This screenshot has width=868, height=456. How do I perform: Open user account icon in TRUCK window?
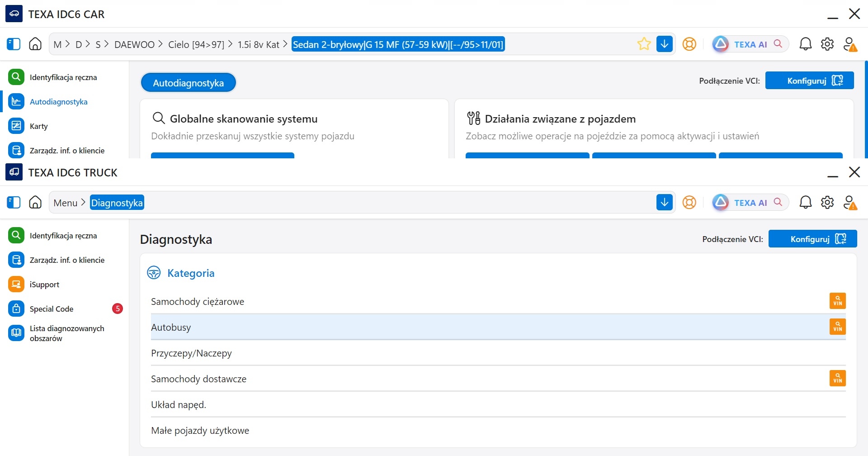850,202
